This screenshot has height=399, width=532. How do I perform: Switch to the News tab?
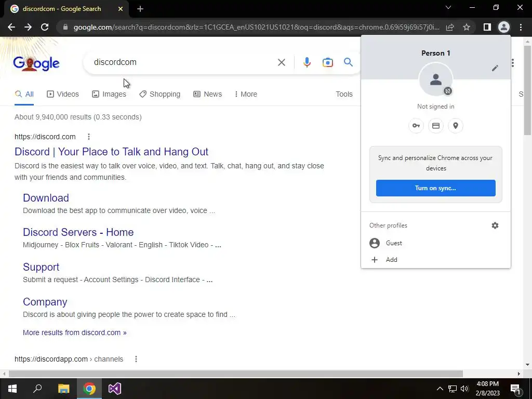coord(208,95)
